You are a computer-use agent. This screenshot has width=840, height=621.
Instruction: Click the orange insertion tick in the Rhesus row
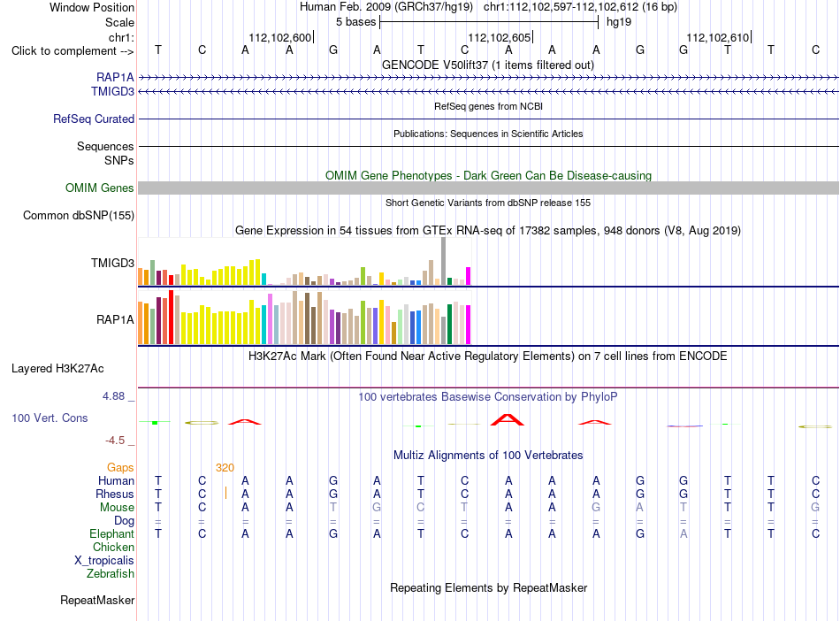click(226, 493)
